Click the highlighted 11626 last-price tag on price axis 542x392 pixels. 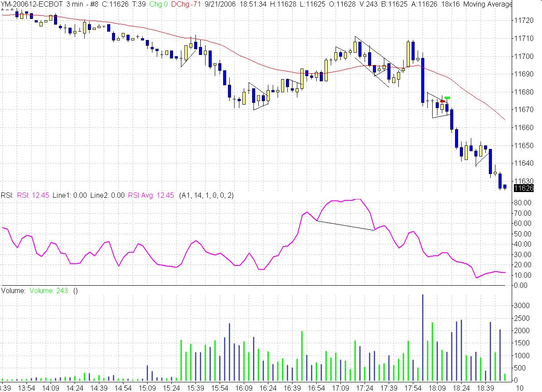(524, 188)
